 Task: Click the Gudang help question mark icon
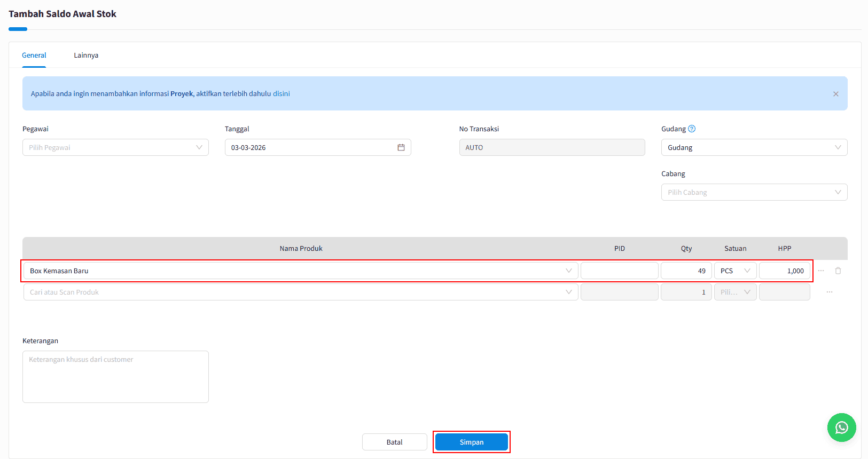point(692,129)
